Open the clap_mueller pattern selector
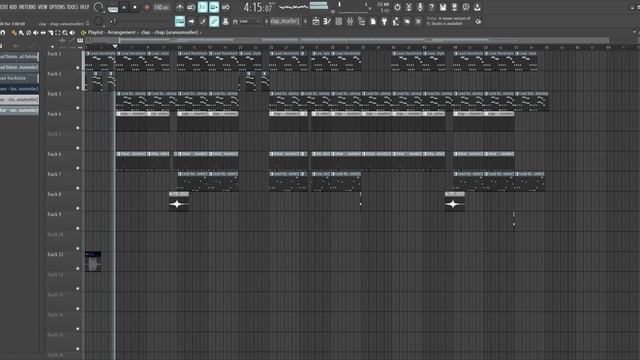This screenshot has width=640, height=360. coord(284,21)
